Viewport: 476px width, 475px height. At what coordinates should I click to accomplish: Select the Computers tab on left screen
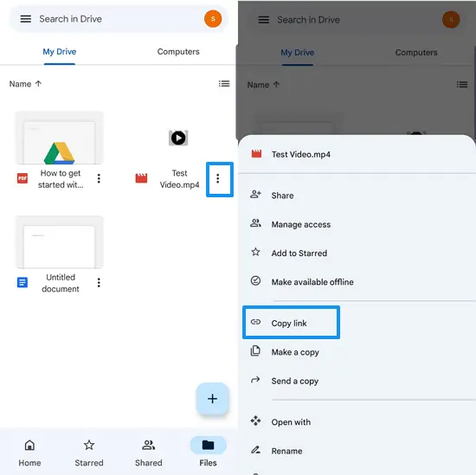pyautogui.click(x=178, y=52)
